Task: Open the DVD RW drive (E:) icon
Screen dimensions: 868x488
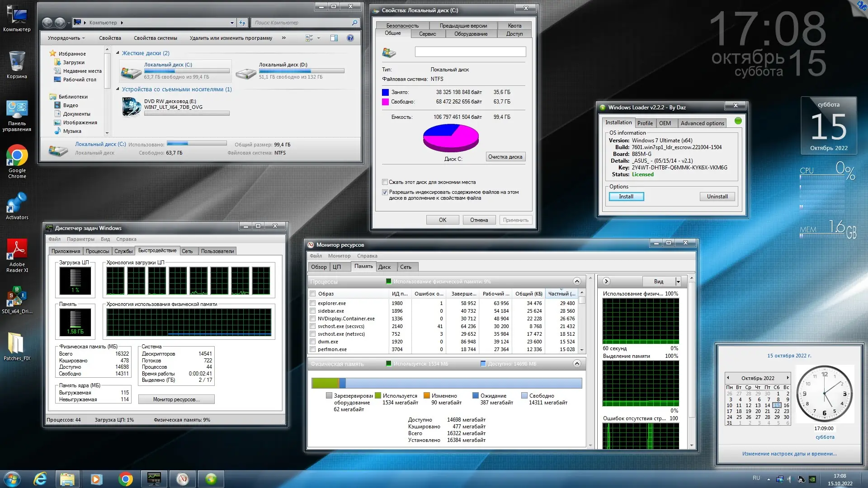Action: pos(132,107)
